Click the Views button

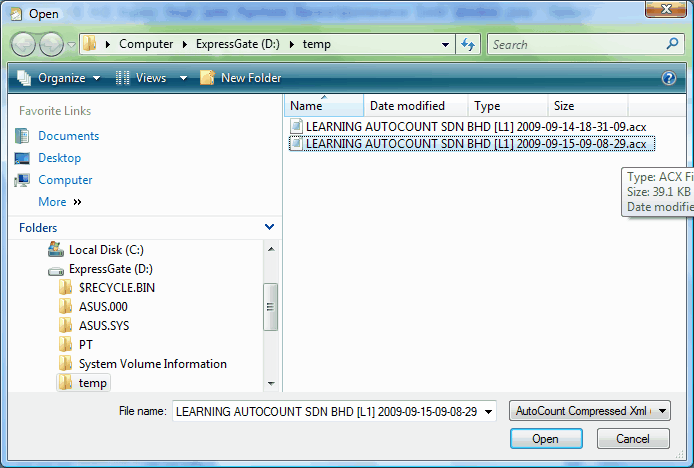pyautogui.click(x=141, y=78)
